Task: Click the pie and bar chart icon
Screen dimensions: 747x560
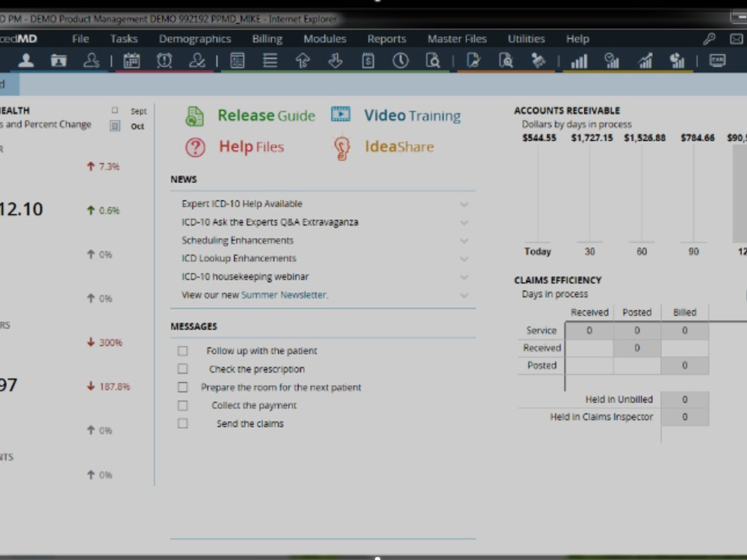Action: (x=677, y=60)
